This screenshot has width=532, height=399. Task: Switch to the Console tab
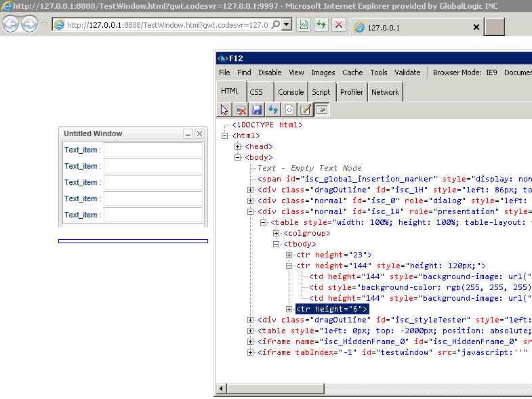(291, 92)
